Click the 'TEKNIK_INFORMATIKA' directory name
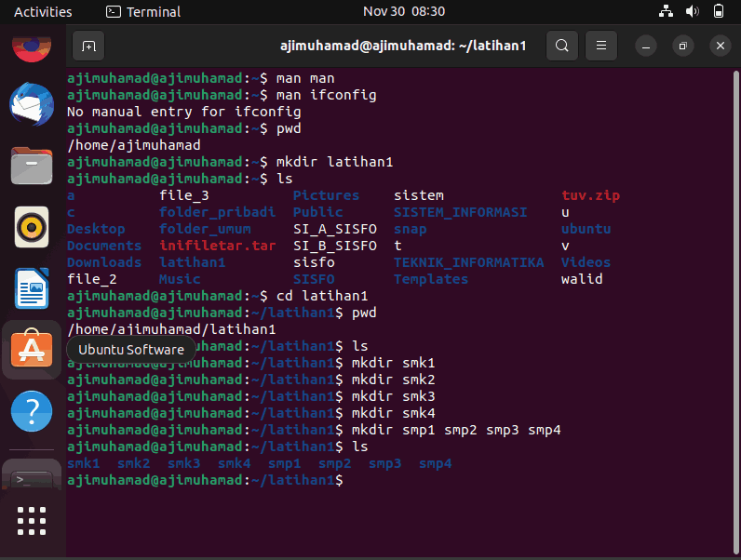The image size is (741, 560). point(469,262)
